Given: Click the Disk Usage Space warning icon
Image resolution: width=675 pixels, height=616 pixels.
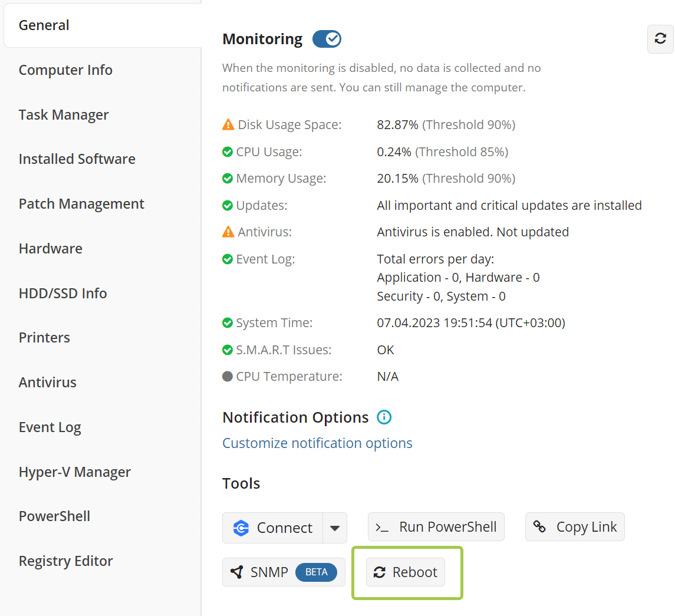Looking at the screenshot, I should pyautogui.click(x=228, y=124).
